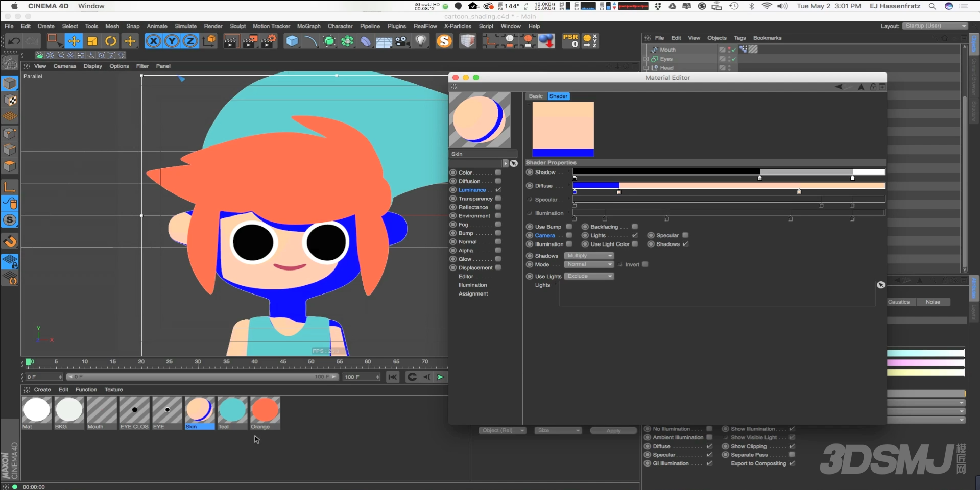Image resolution: width=980 pixels, height=490 pixels.
Task: Add a Light object
Action: [x=421, y=41]
